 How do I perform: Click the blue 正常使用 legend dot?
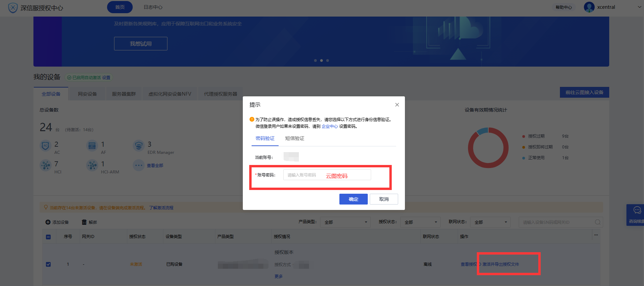click(x=523, y=158)
